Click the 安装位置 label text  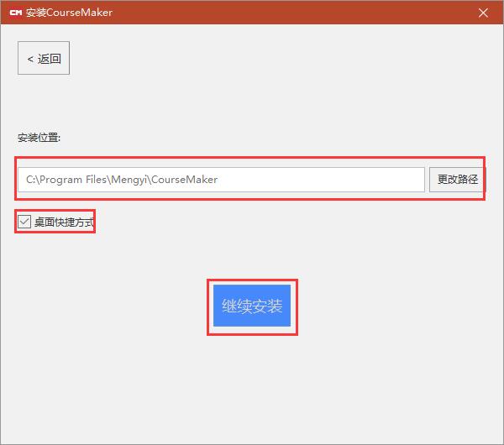[39, 138]
